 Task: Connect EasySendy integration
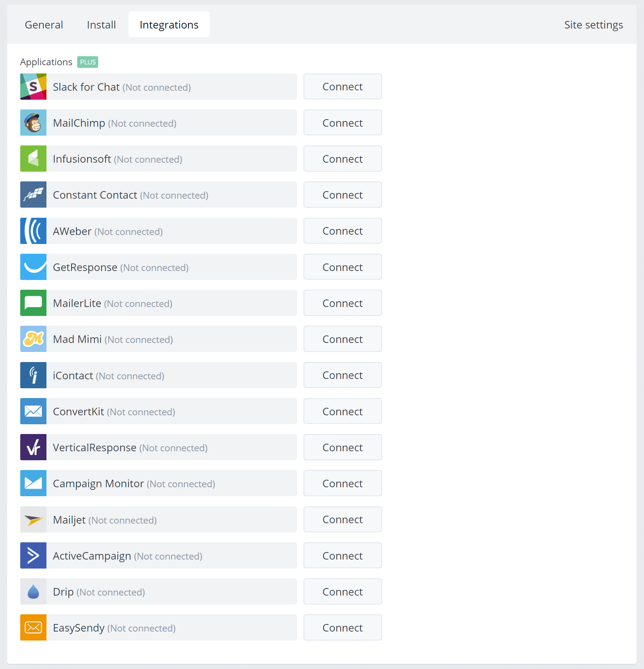343,627
